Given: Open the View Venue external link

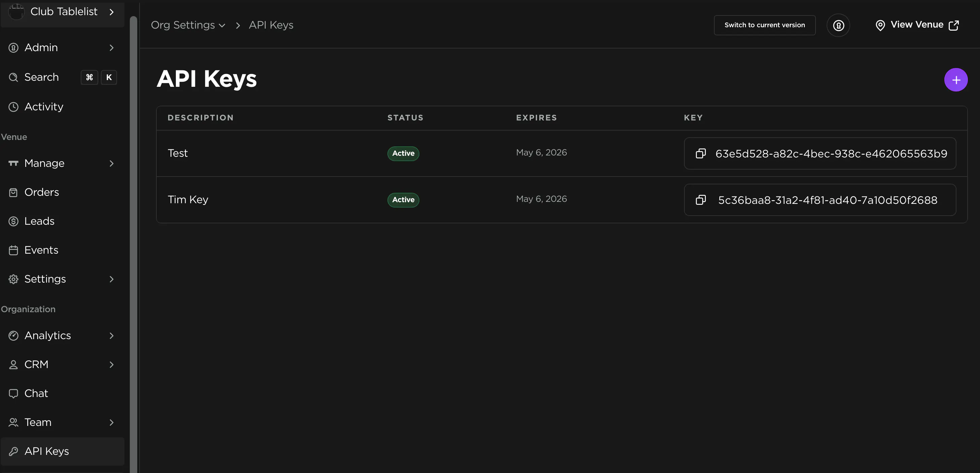Looking at the screenshot, I should (917, 25).
